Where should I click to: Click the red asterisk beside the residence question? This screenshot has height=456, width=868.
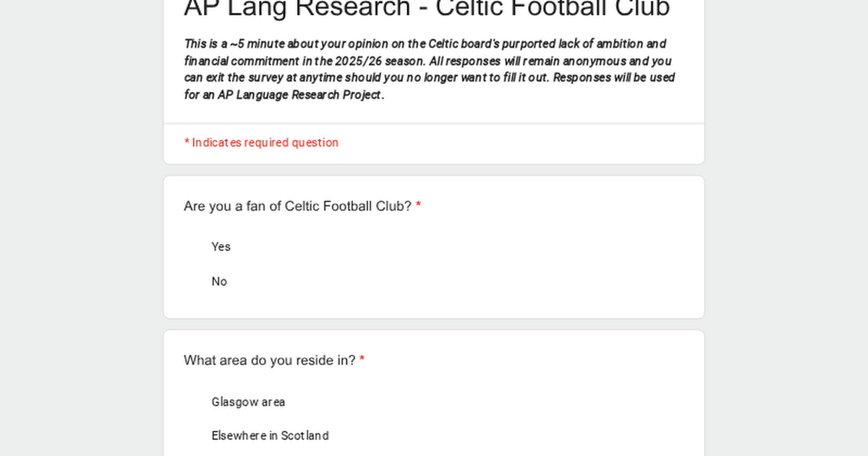[362, 360]
